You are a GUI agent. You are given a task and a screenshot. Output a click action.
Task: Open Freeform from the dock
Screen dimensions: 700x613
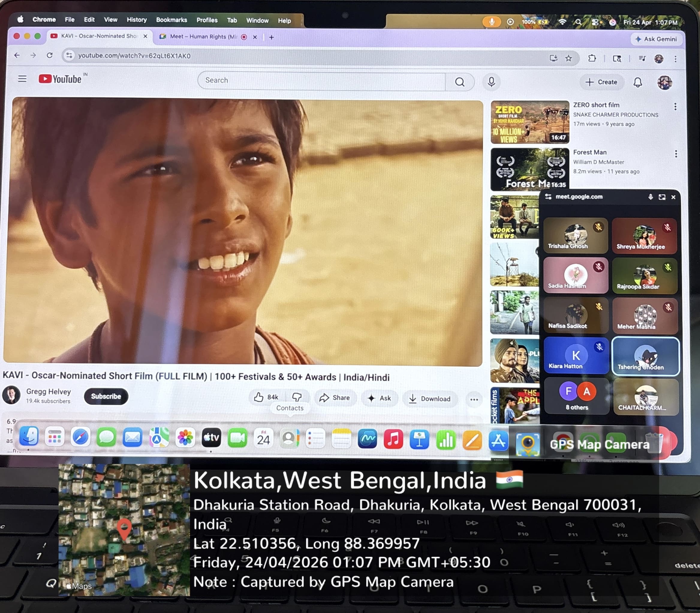coord(367,439)
